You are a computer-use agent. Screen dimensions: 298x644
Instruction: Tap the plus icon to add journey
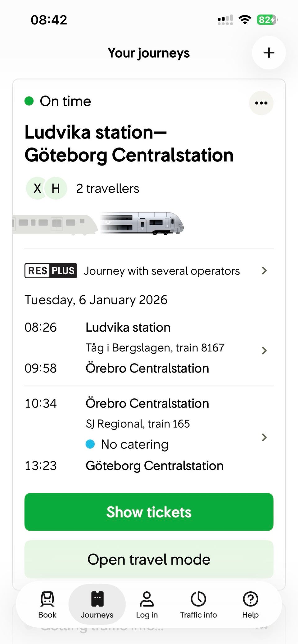coord(269,53)
